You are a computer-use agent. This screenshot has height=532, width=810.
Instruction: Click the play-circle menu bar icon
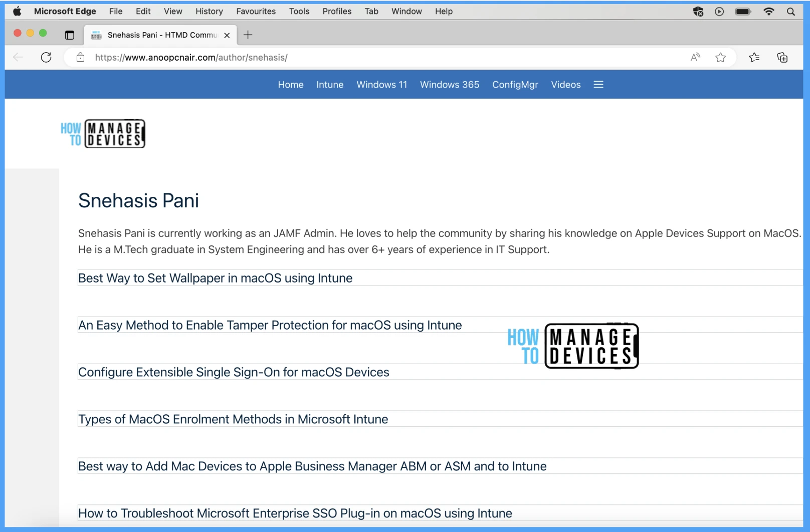(x=719, y=12)
